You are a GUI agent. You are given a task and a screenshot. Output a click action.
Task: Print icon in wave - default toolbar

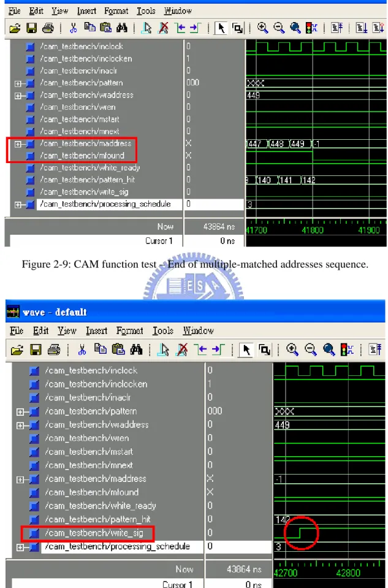pos(55,350)
